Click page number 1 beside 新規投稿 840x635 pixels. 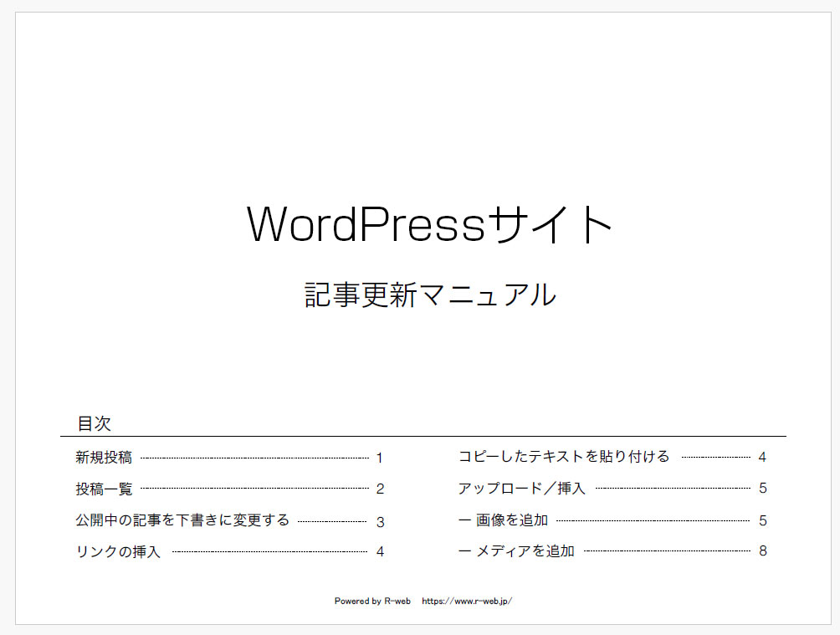coord(380,457)
